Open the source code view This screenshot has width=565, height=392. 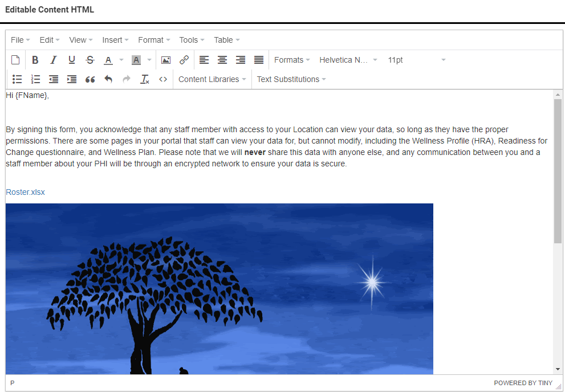click(x=163, y=79)
